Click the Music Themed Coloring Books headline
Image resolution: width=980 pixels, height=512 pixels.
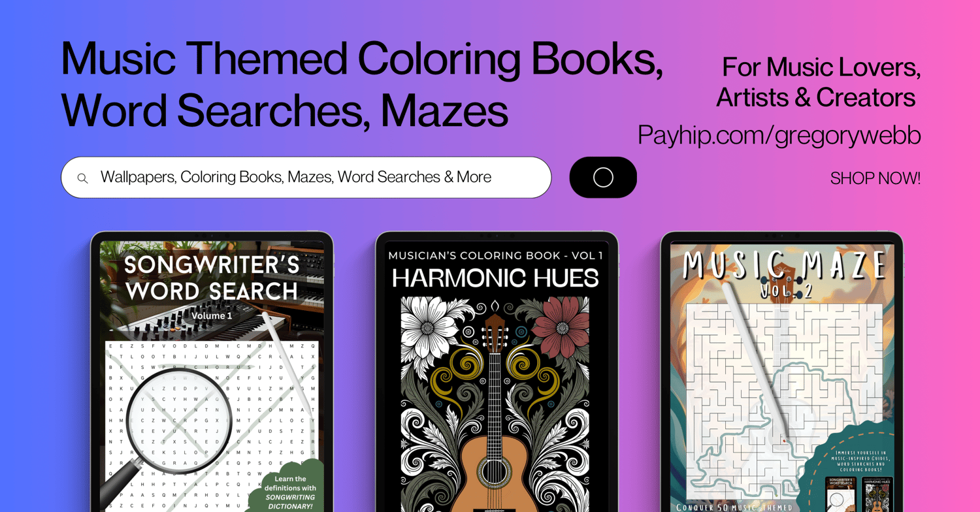tap(361, 84)
